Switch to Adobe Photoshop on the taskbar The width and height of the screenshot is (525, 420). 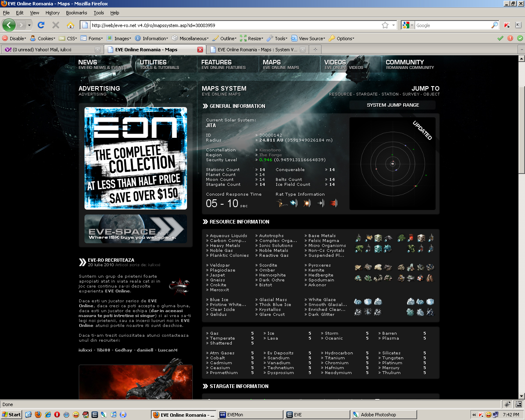click(383, 415)
